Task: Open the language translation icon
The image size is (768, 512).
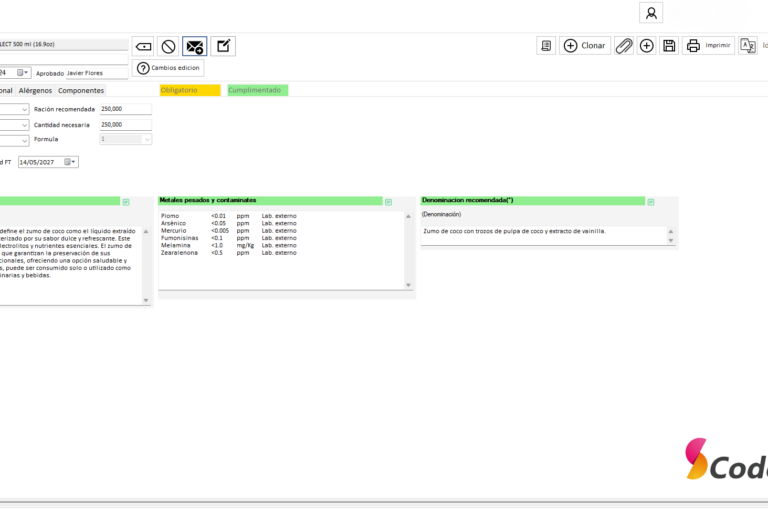Action: pyautogui.click(x=748, y=46)
